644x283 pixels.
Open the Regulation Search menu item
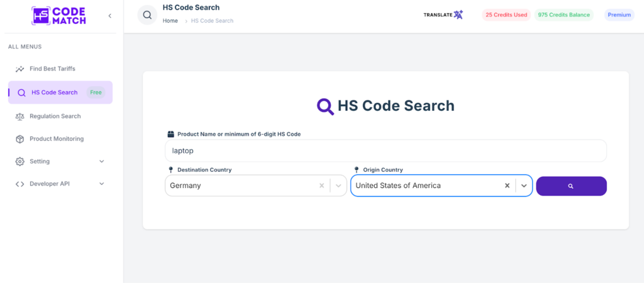[55, 116]
